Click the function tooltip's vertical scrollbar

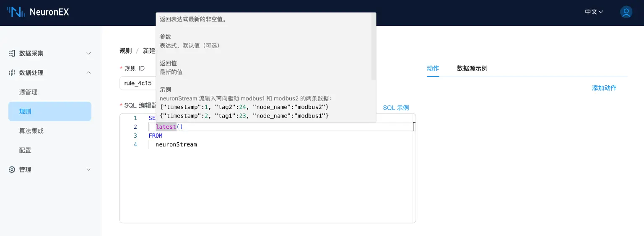pos(373,46)
